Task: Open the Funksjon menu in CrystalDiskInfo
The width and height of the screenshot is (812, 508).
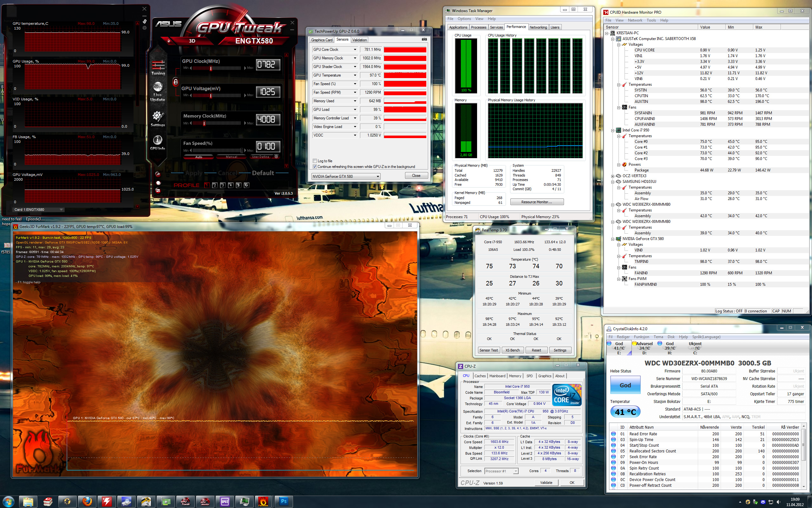Action: tap(642, 337)
